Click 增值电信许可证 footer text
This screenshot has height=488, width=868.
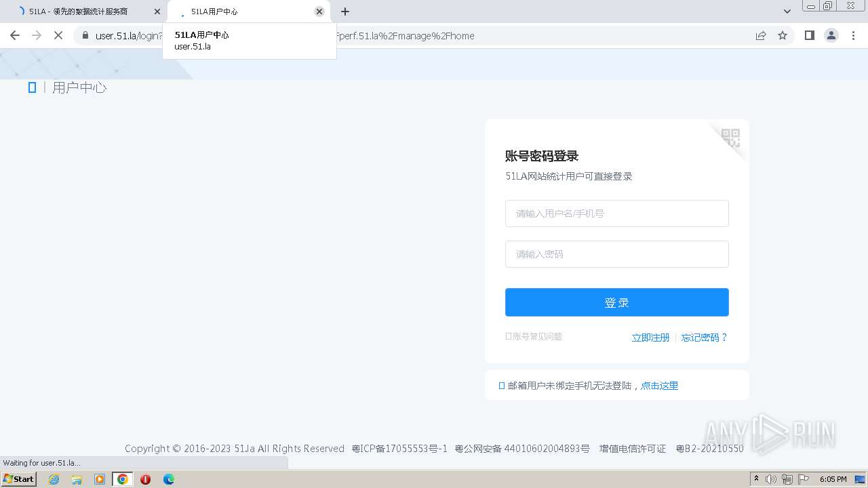(x=633, y=449)
